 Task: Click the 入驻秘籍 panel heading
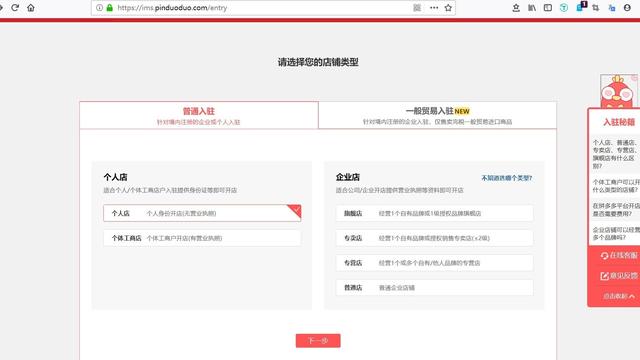pyautogui.click(x=619, y=122)
